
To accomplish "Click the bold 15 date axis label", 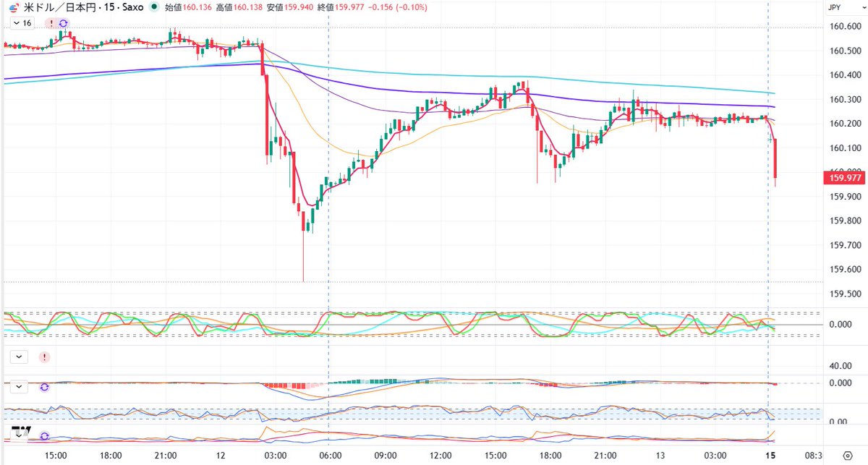I will [770, 455].
